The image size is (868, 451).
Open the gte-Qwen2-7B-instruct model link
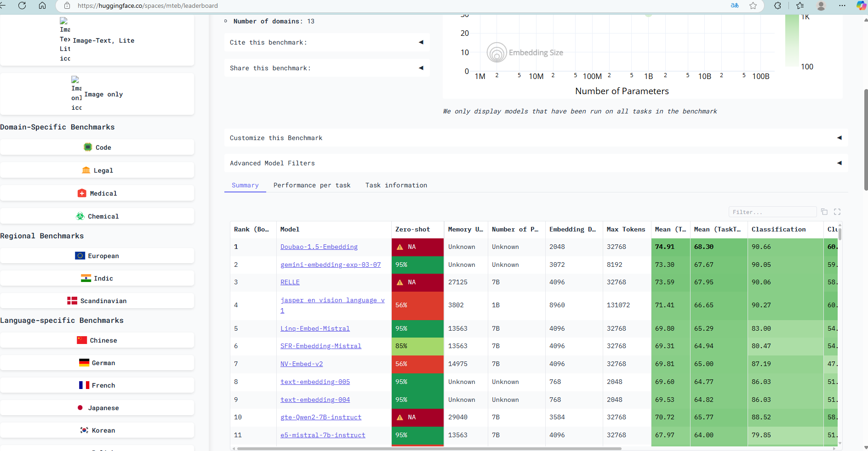pos(321,417)
